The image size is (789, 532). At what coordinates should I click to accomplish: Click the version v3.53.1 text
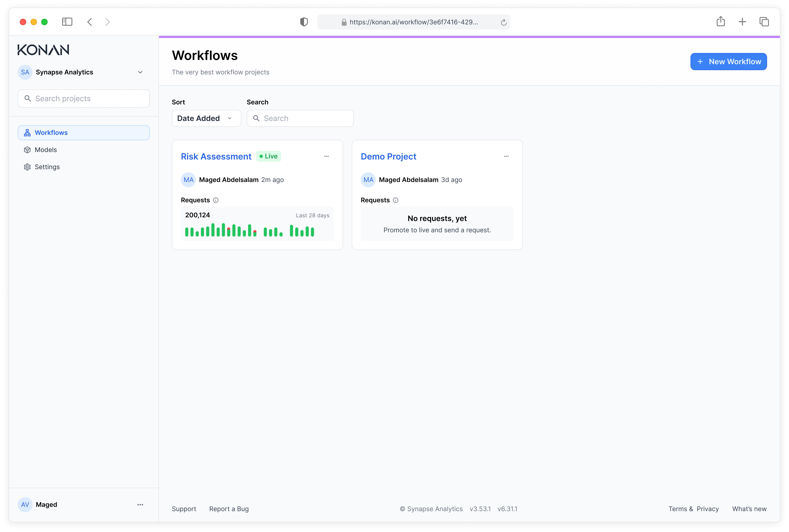click(480, 509)
